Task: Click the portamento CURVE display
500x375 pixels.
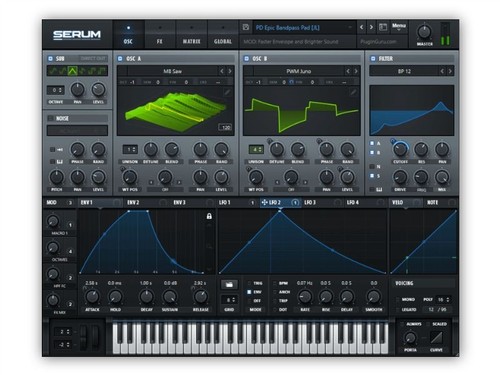Action: [x=436, y=338]
